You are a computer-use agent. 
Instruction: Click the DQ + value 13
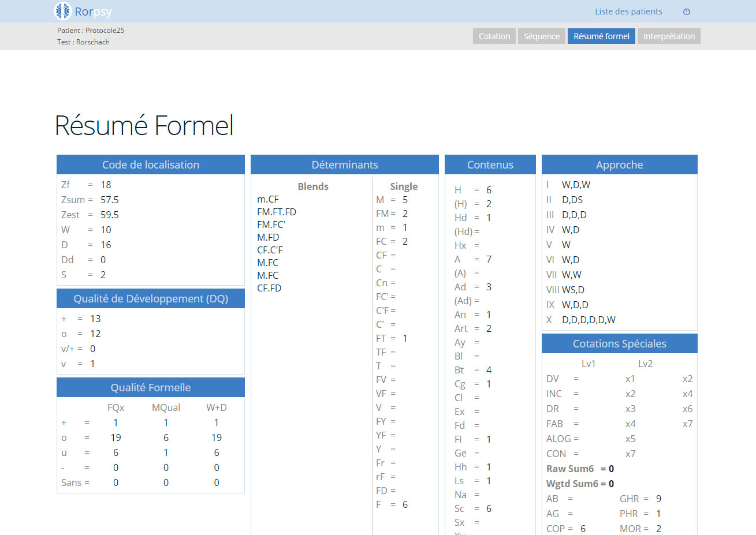(95, 319)
